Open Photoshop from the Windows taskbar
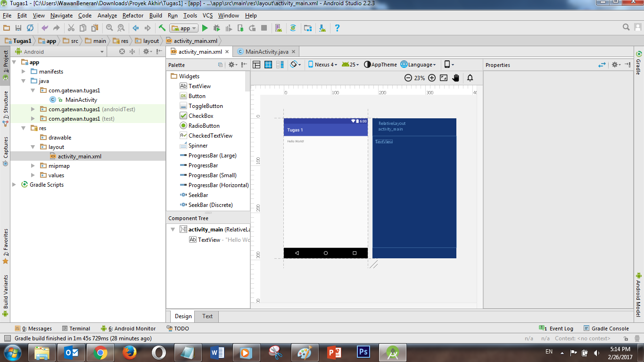Viewport: 644px width, 362px height. click(363, 352)
